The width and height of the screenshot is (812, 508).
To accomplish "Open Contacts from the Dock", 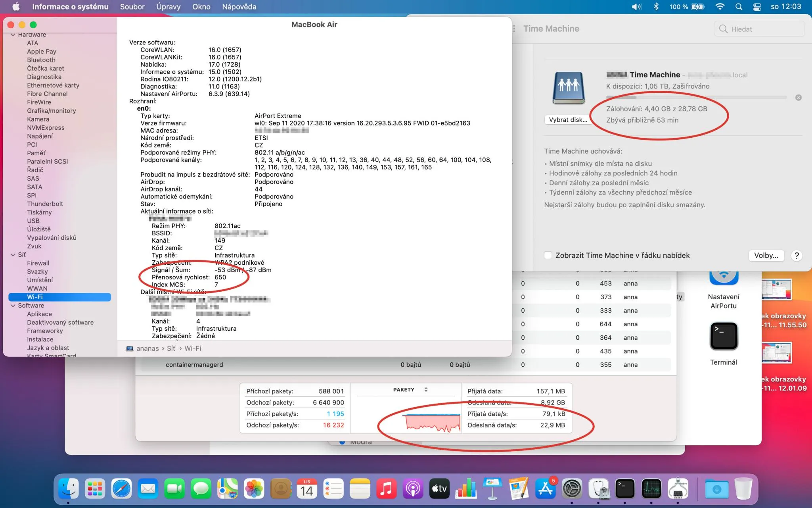I will coord(281,488).
